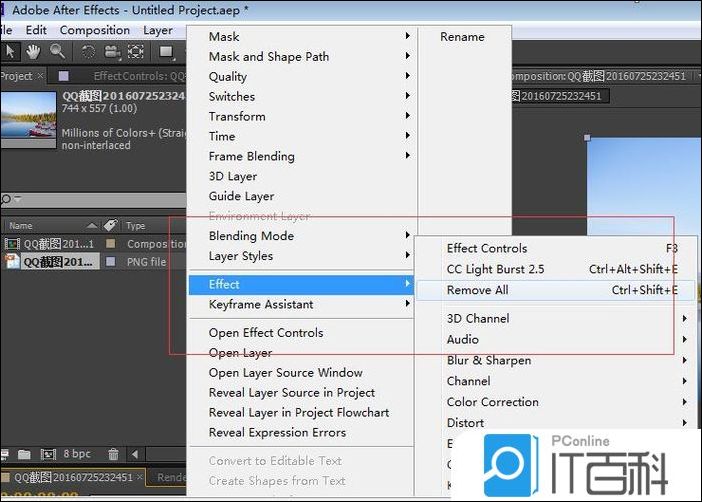Select the Pan Behind anchor point tool
The image size is (702, 502).
click(x=135, y=51)
